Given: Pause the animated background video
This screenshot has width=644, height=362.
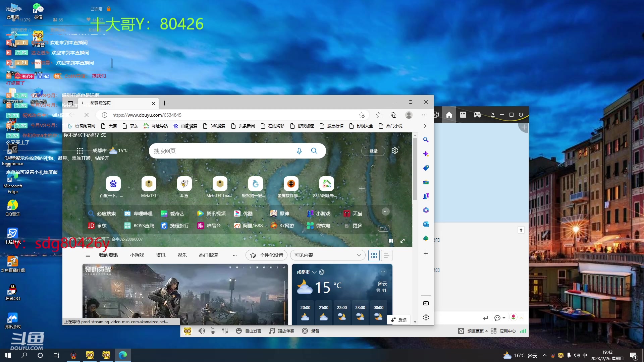Looking at the screenshot, I should (x=391, y=241).
